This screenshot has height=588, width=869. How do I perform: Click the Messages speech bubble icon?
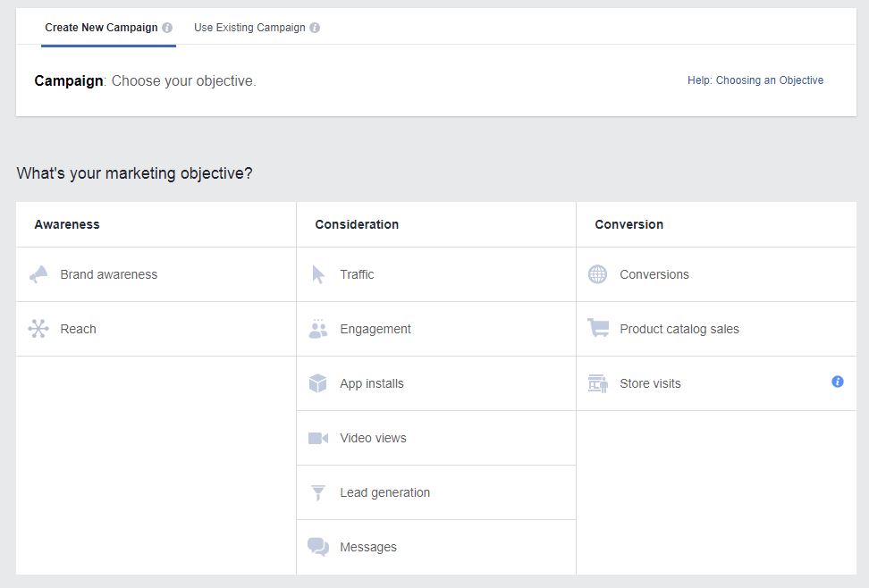(x=318, y=547)
